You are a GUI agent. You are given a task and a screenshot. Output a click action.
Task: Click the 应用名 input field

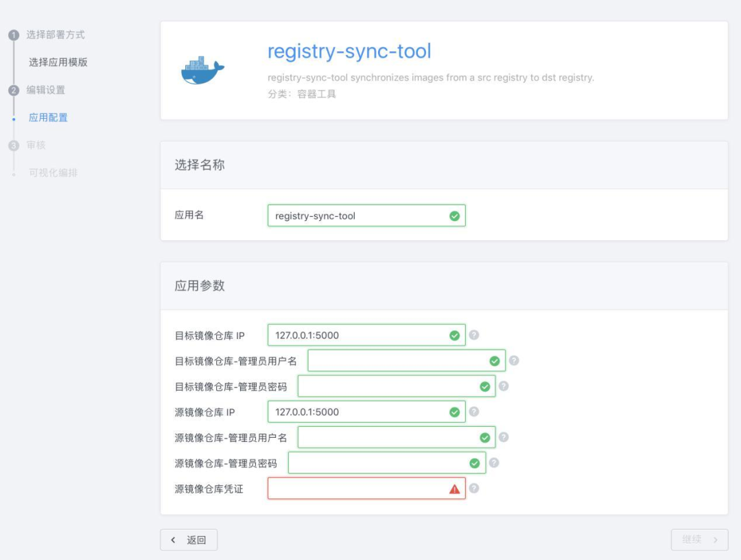(x=357, y=216)
